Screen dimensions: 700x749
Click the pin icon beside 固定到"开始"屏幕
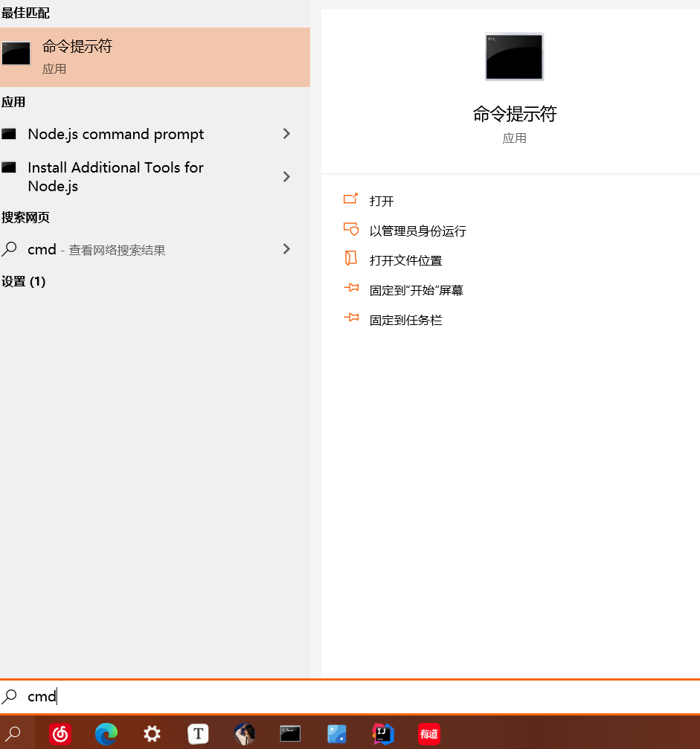351,288
